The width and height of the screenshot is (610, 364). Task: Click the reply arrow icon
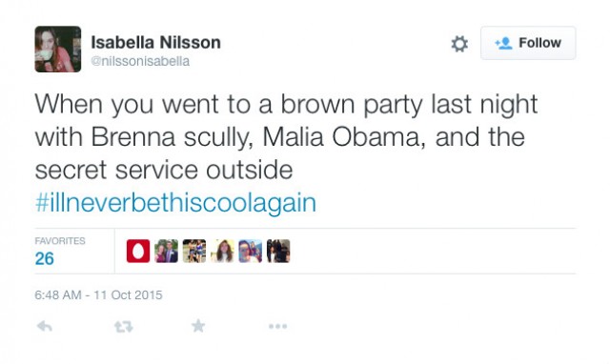45,326
